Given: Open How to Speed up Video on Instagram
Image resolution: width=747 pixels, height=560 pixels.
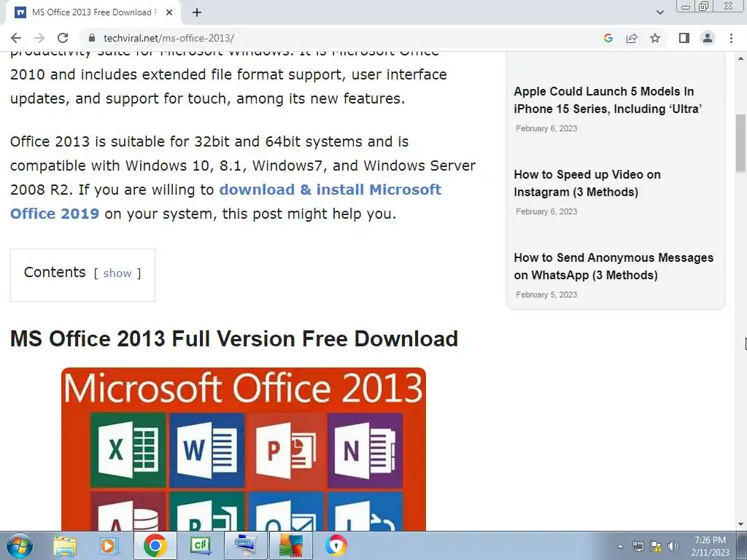Looking at the screenshot, I should click(x=587, y=183).
